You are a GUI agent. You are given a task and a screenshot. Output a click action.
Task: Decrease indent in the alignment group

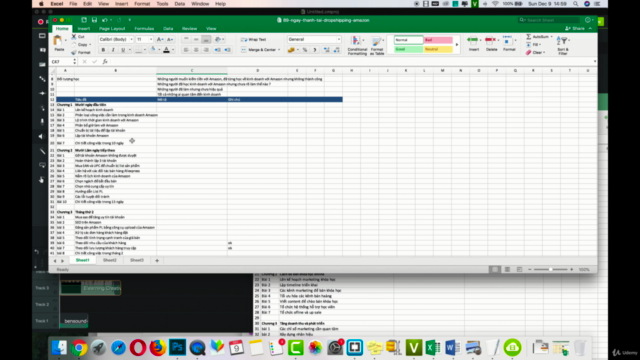click(x=218, y=50)
